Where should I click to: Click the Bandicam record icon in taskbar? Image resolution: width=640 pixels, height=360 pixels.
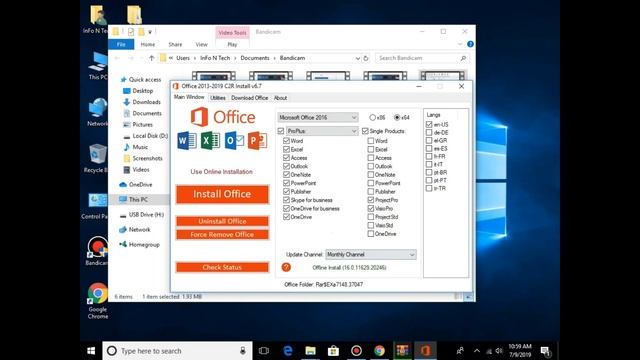pyautogui.click(x=356, y=351)
